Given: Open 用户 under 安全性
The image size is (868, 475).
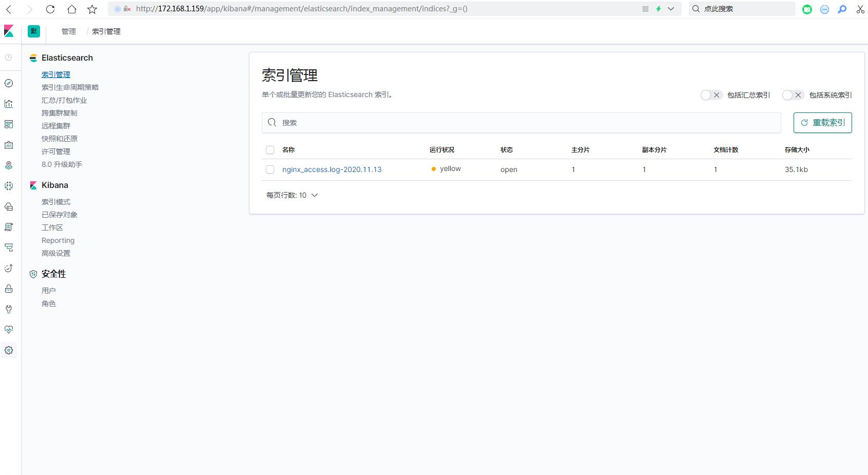Looking at the screenshot, I should coord(49,291).
